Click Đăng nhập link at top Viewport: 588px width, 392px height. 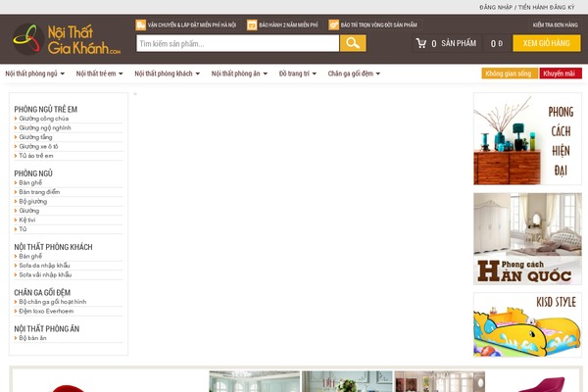[495, 7]
